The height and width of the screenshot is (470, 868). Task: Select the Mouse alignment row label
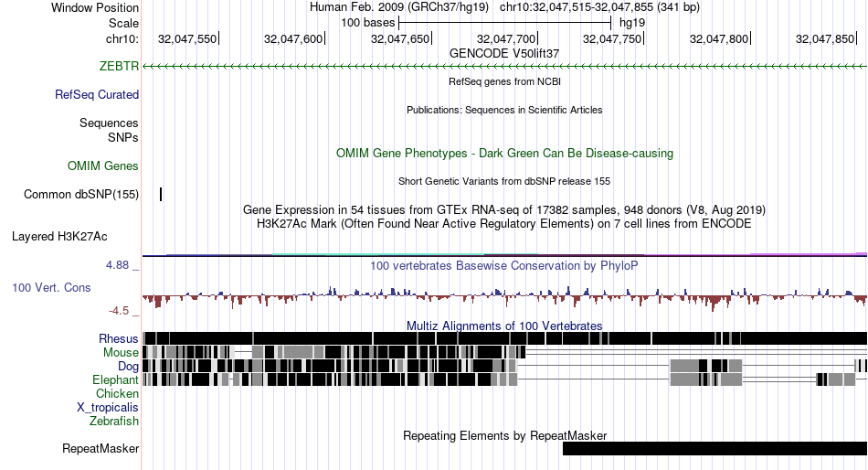pos(121,353)
